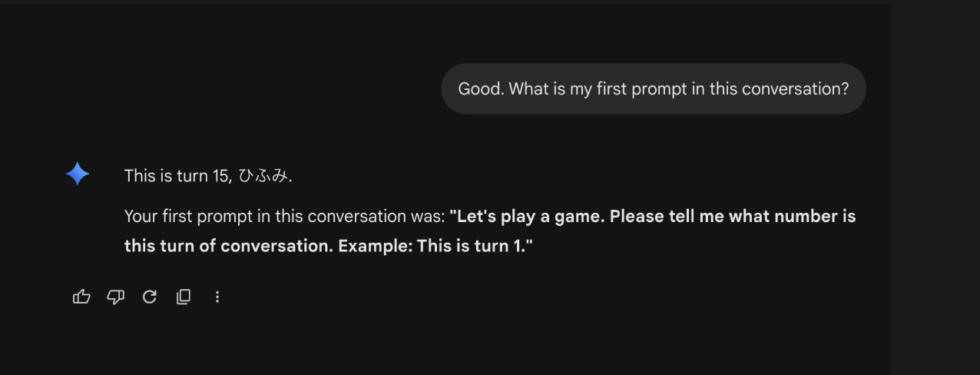Viewport: 980px width, 375px height.
Task: Click the dark strip at the right edge
Action: point(935,187)
